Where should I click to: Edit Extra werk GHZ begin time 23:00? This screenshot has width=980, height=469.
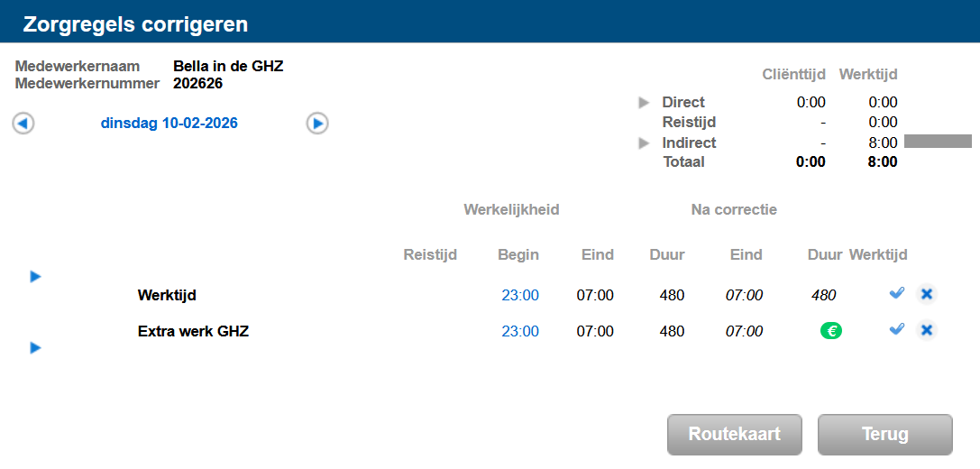[520, 331]
